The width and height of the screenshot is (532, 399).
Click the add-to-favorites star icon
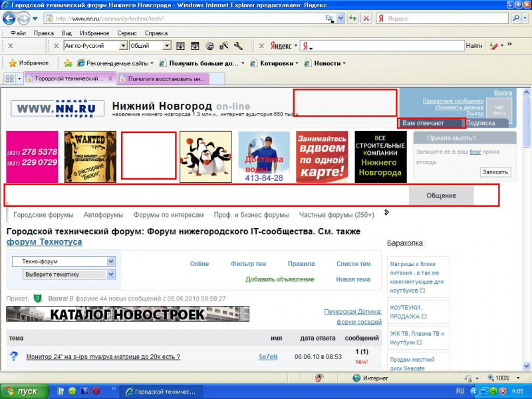click(68, 63)
